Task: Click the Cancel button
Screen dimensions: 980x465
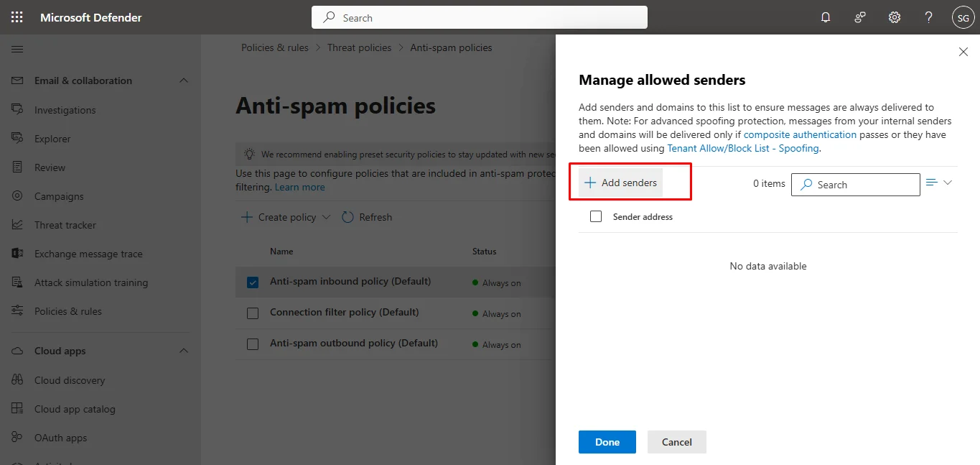Action: pos(677,442)
